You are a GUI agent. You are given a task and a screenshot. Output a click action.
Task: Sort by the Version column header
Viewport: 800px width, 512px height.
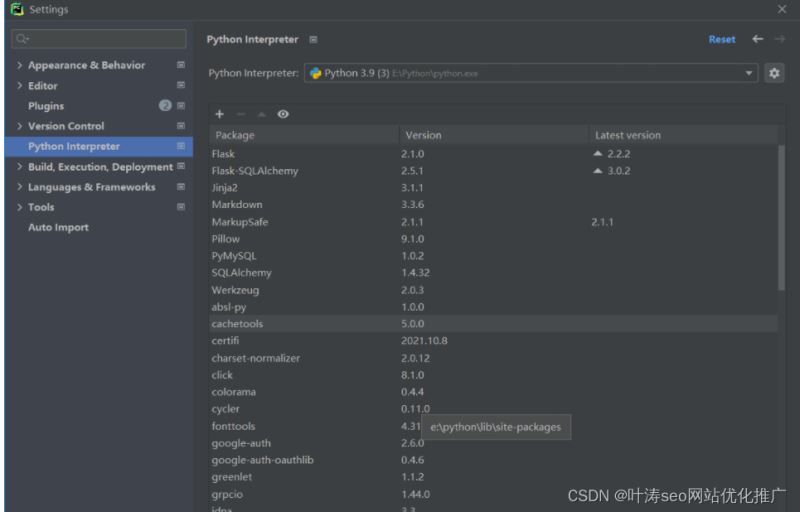[494, 135]
